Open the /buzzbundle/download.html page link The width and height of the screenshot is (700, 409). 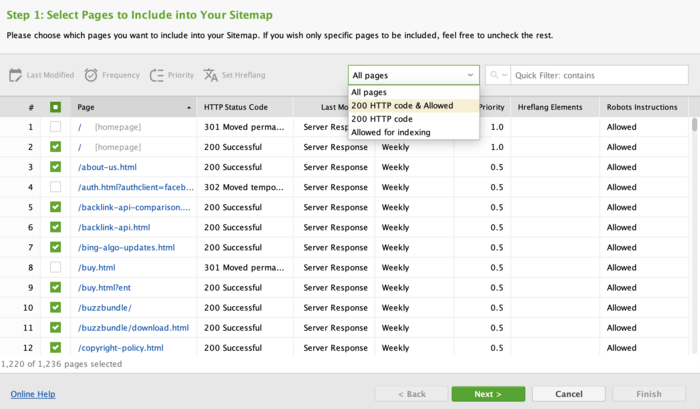point(133,328)
